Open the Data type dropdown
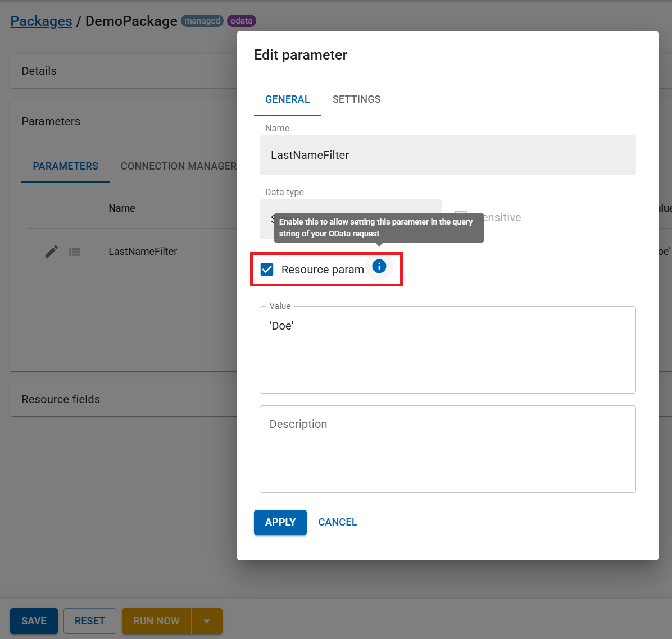The image size is (672, 639). pos(351,218)
